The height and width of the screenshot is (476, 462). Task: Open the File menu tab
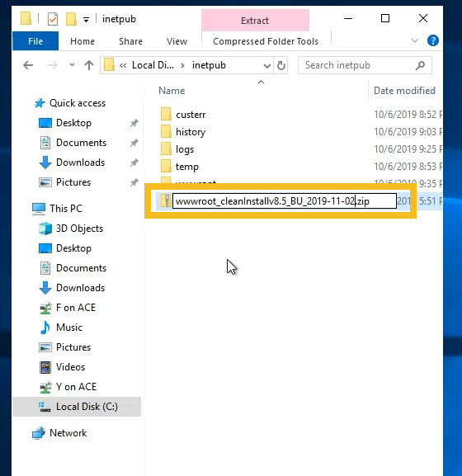[35, 41]
